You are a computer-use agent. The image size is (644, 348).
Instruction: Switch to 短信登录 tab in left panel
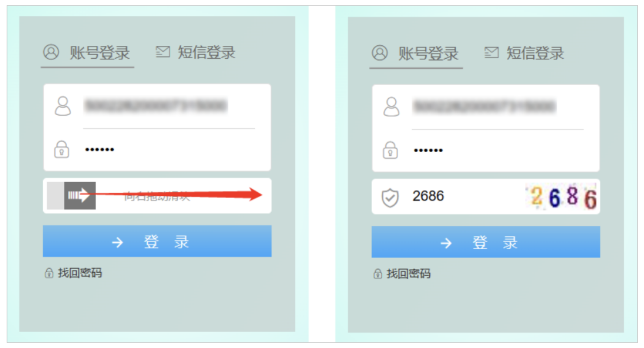pos(196,52)
